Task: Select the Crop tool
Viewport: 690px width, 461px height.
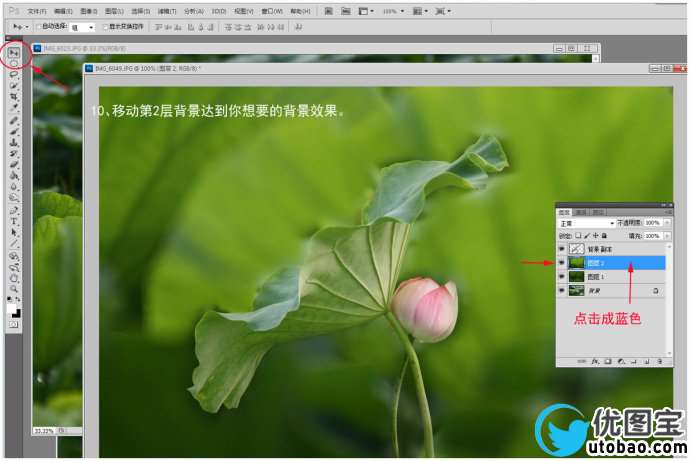Action: [14, 97]
